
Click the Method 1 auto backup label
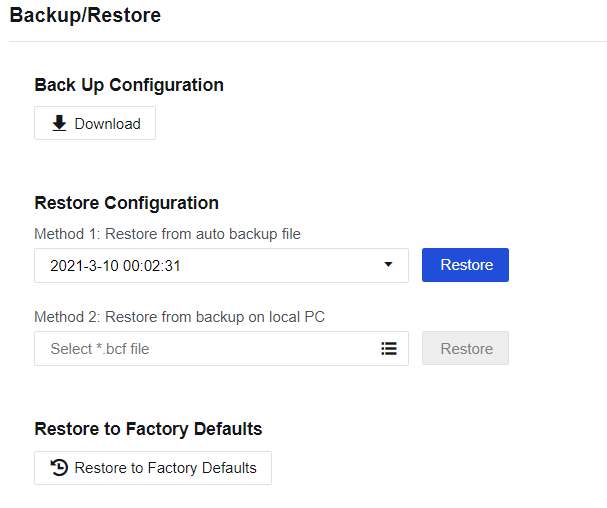[167, 234]
